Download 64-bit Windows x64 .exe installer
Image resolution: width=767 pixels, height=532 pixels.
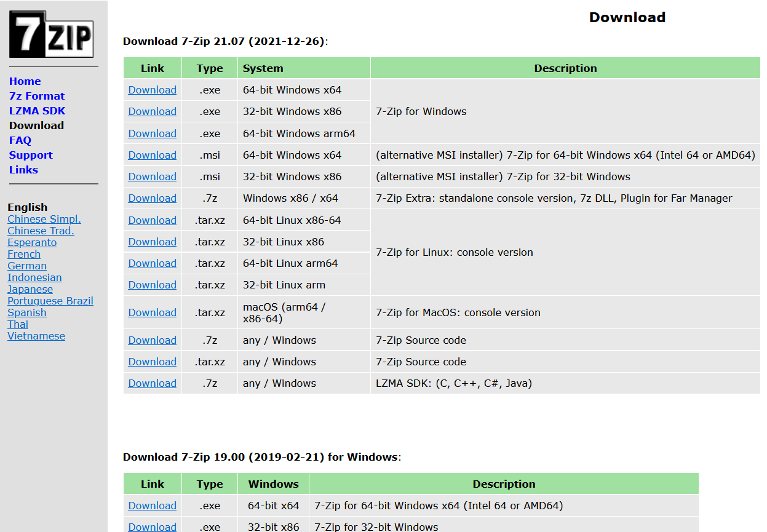tap(152, 90)
